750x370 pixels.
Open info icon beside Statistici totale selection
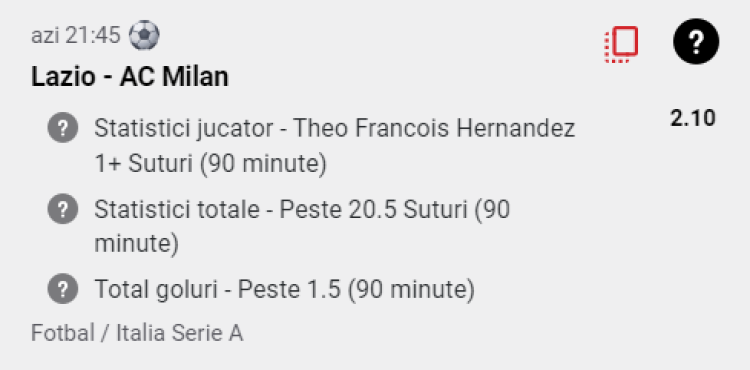coord(63,209)
